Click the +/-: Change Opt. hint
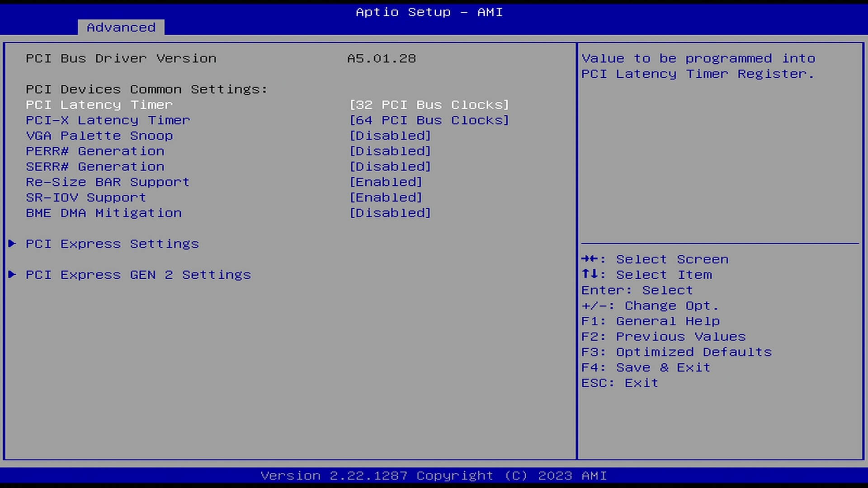868x488 pixels. coord(650,306)
